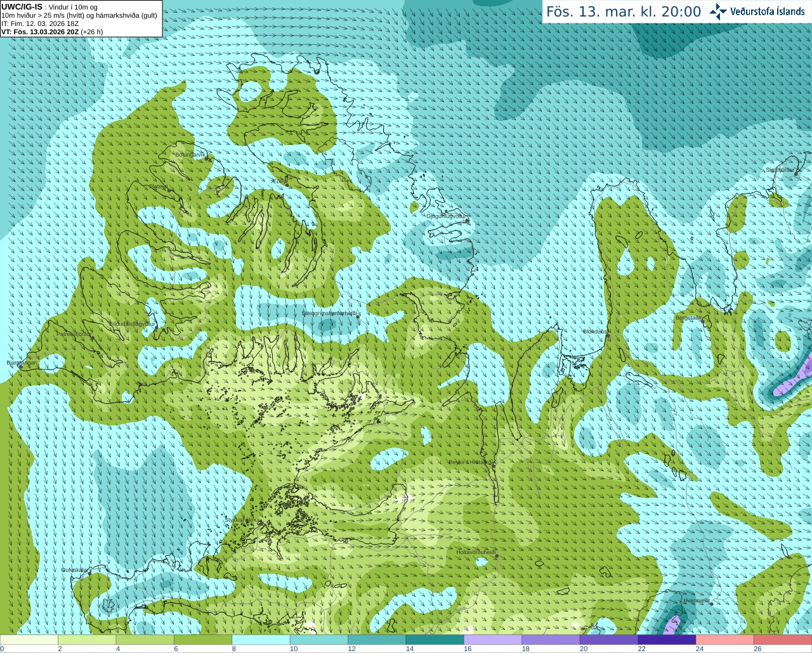Viewport: 812px width, 653px height.
Task: Click the legend scale value '8'
Action: [x=234, y=649]
